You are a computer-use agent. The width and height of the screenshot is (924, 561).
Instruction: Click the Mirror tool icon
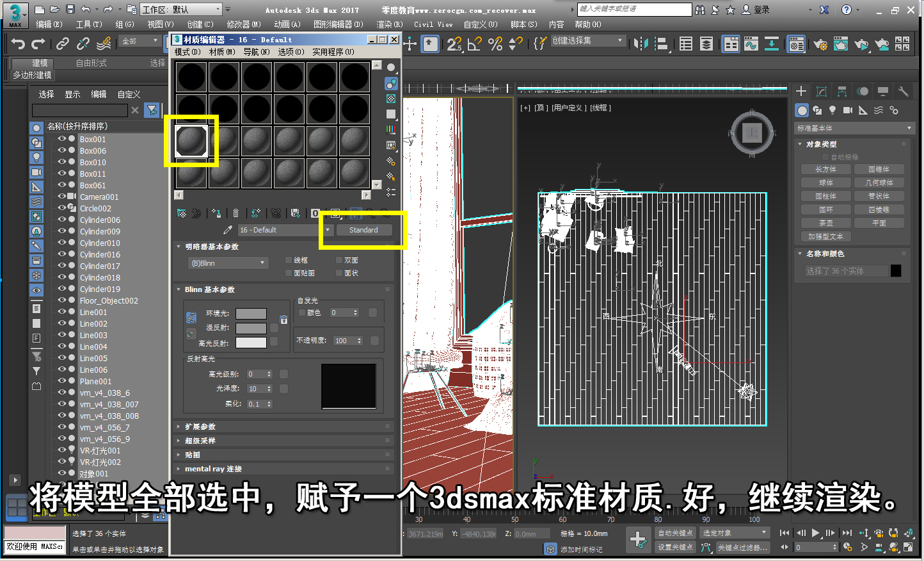(x=641, y=44)
